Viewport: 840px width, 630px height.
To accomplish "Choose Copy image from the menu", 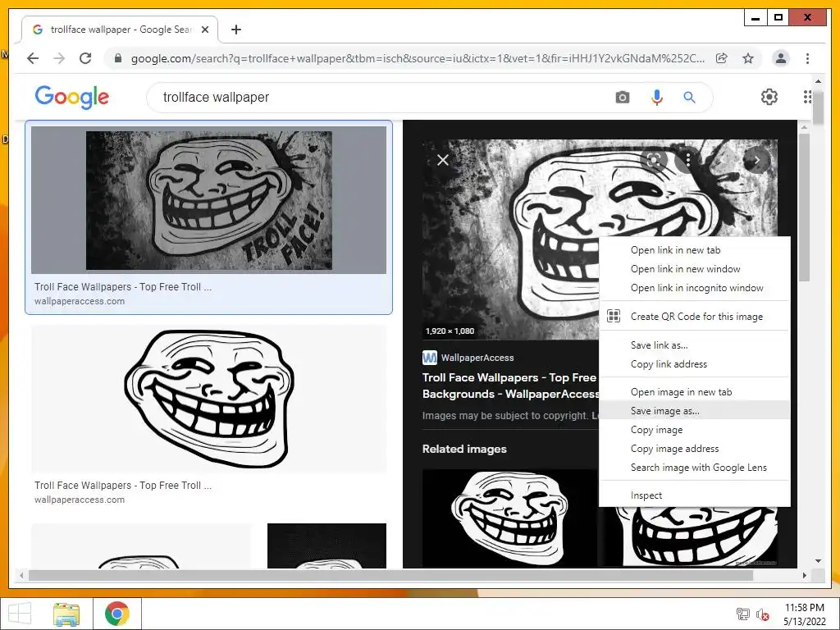I will click(694, 430).
